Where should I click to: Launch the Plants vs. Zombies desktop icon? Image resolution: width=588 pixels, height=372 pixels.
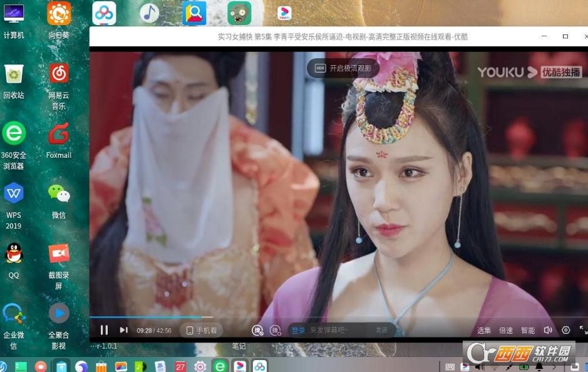click(x=239, y=13)
